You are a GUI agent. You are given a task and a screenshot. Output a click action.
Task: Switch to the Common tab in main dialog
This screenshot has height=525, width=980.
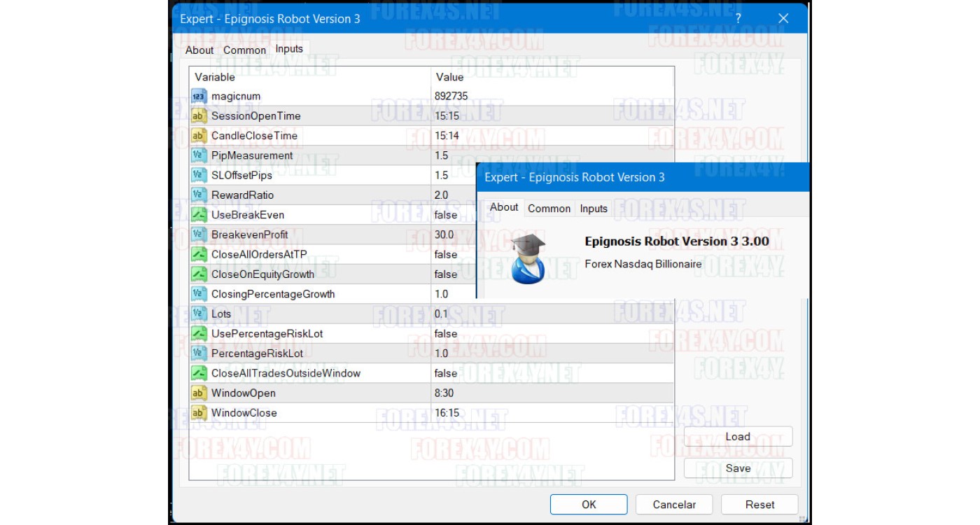(x=244, y=50)
